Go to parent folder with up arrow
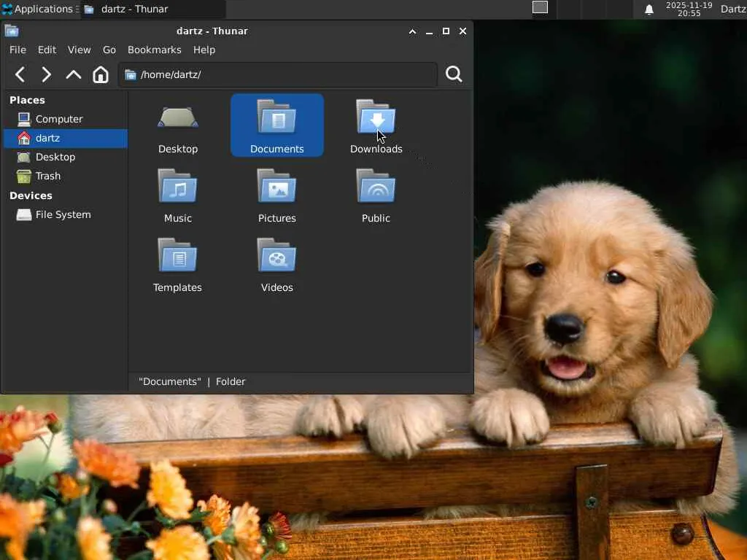The image size is (747, 560). [x=74, y=74]
